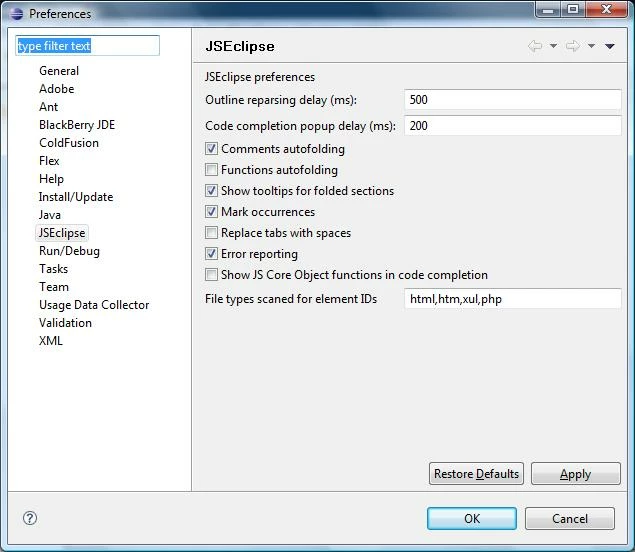The width and height of the screenshot is (635, 552).
Task: Click the Eclipse icon in title bar
Action: (x=17, y=14)
